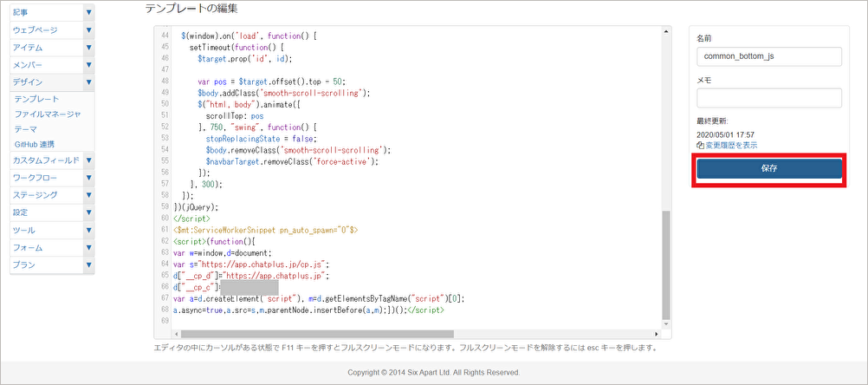Click the 'stopReplacingState = false;' line
The width and height of the screenshot is (868, 385).
coord(263,138)
